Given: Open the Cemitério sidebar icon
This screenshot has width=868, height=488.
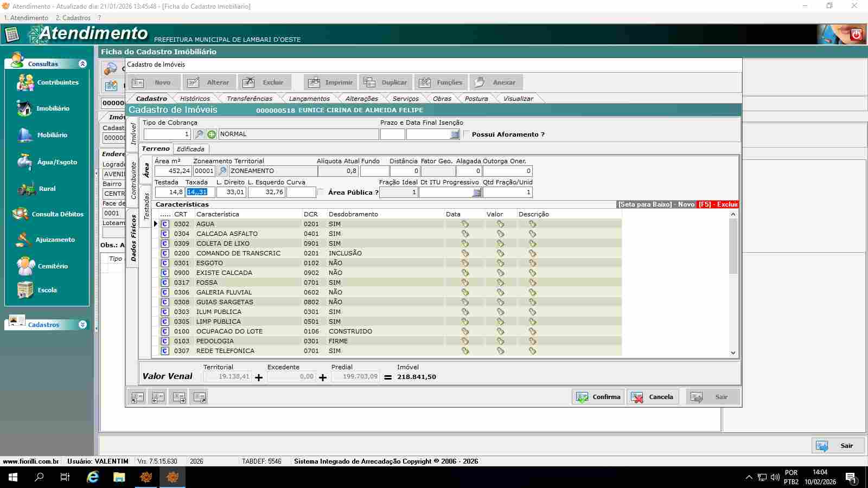Looking at the screenshot, I should [25, 266].
